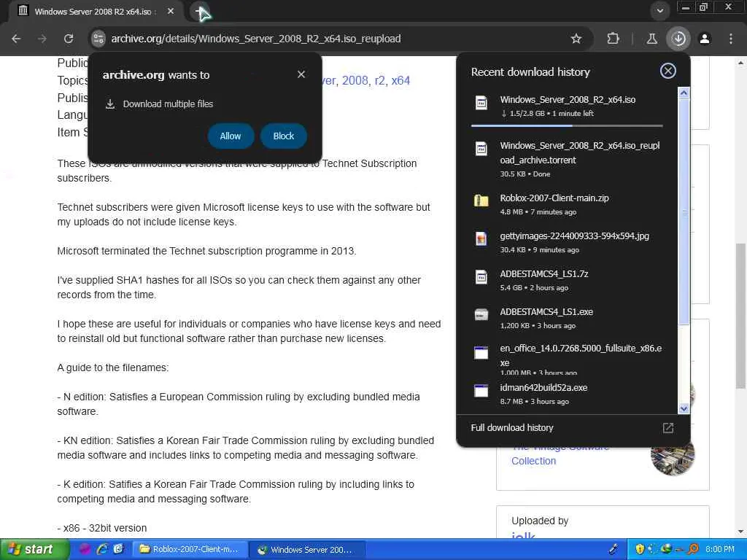
Task: Select the Windows Server 2008 R2 x64.iso tab
Action: (x=93, y=12)
